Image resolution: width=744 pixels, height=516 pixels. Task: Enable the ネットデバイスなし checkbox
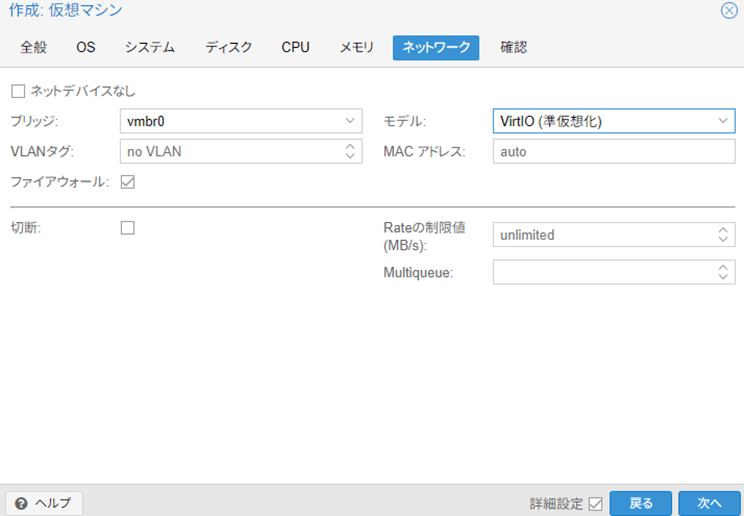click(x=18, y=91)
